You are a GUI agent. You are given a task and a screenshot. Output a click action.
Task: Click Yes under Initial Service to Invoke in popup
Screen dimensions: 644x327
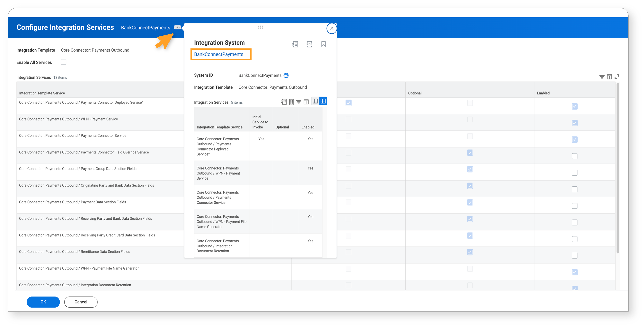pyautogui.click(x=261, y=139)
